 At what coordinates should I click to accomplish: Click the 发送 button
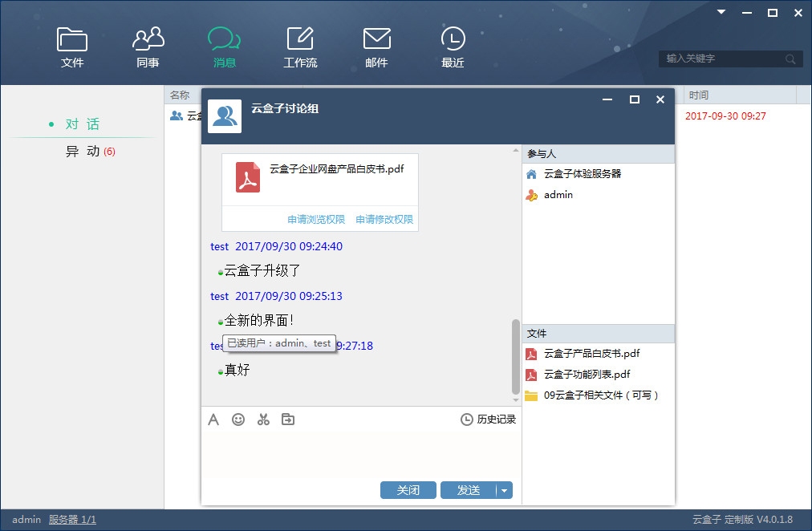(x=468, y=490)
